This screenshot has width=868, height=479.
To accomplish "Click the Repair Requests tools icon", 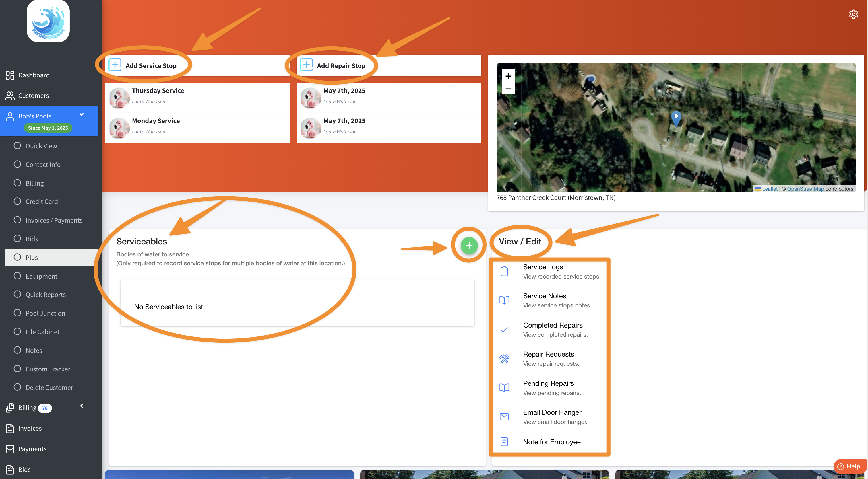I will (x=504, y=359).
